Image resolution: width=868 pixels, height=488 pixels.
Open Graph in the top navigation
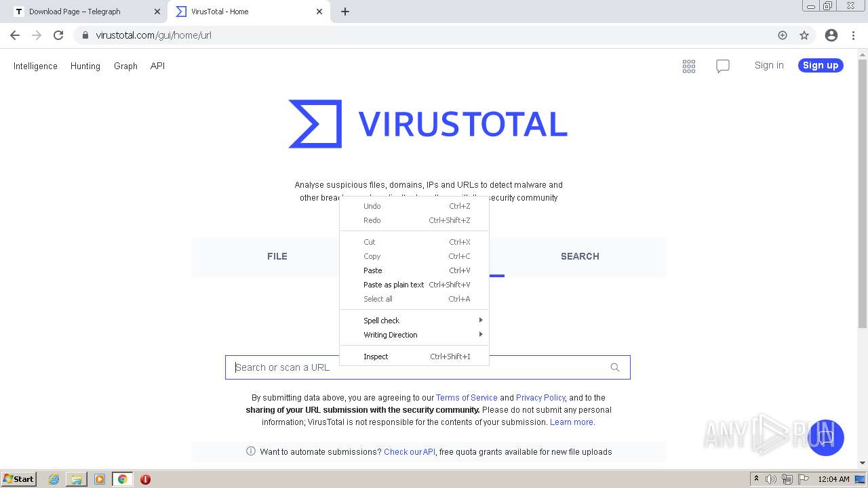(125, 66)
